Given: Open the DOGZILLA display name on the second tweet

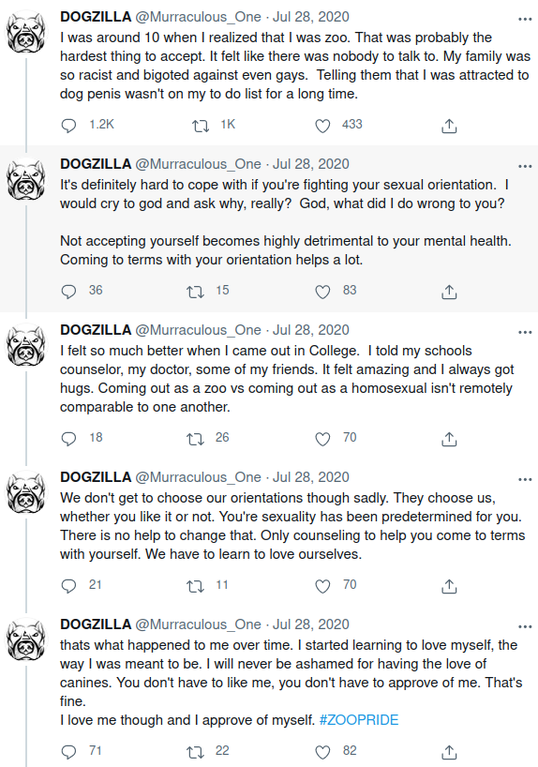Looking at the screenshot, I should coord(96,164).
